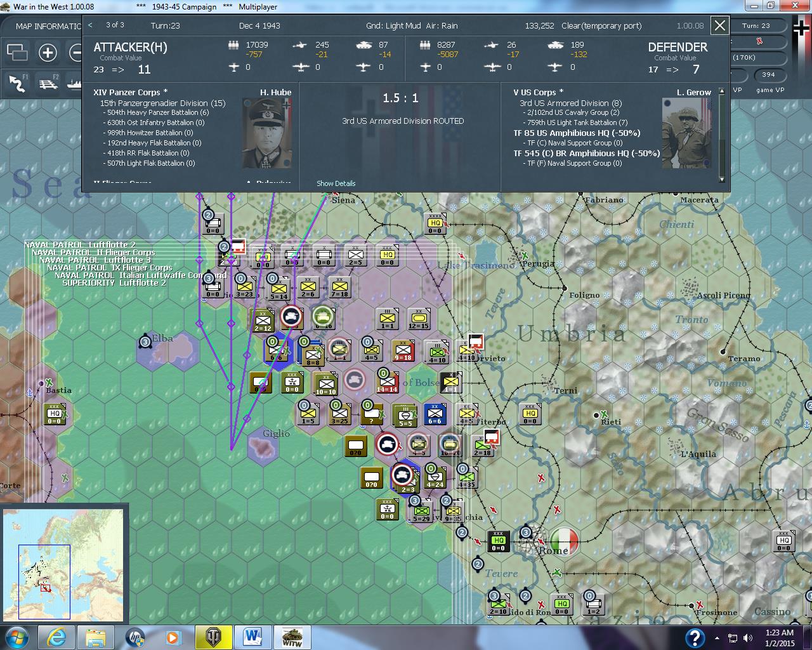812x650 pixels.
Task: Select V US Corps entry
Action: pos(539,93)
